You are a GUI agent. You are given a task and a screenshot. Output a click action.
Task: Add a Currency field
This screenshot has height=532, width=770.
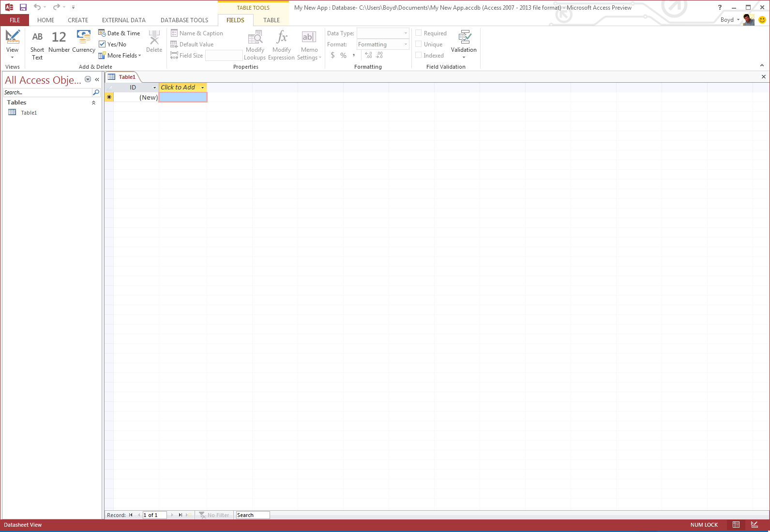click(x=84, y=42)
